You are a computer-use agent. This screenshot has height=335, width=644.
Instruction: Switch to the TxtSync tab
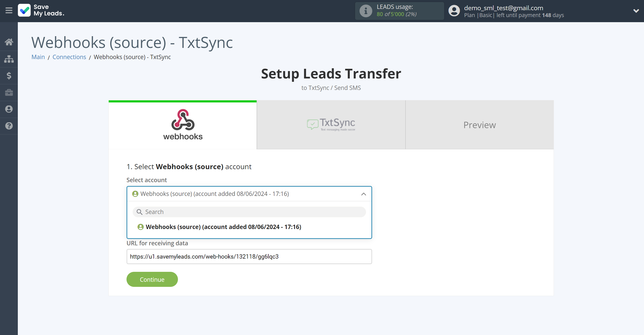331,125
